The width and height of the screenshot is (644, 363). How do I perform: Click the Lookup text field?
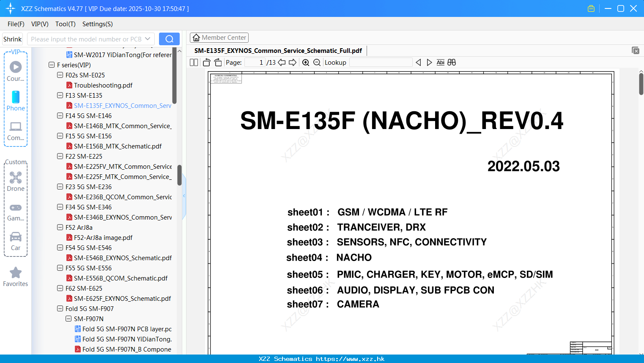[x=381, y=63]
